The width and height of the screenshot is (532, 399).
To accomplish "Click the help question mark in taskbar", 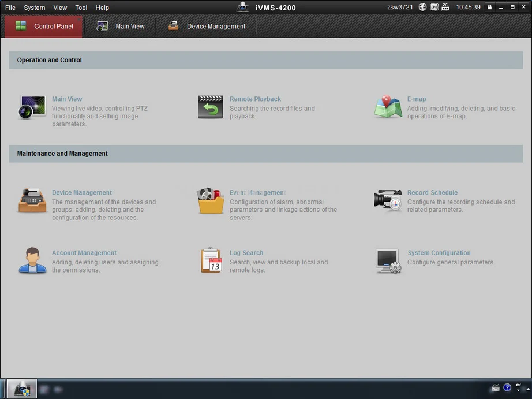I will coord(507,387).
